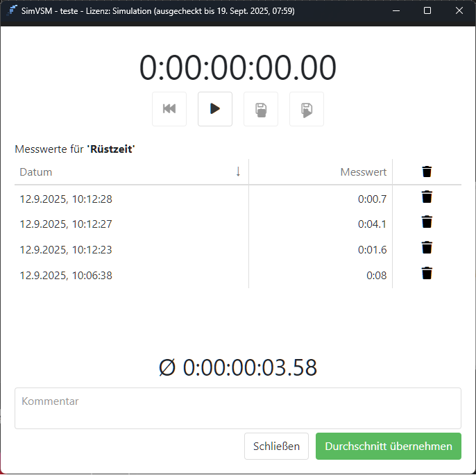Image resolution: width=476 pixels, height=475 pixels.
Task: Click the SimVSM app icon in title bar
Action: (12, 10)
